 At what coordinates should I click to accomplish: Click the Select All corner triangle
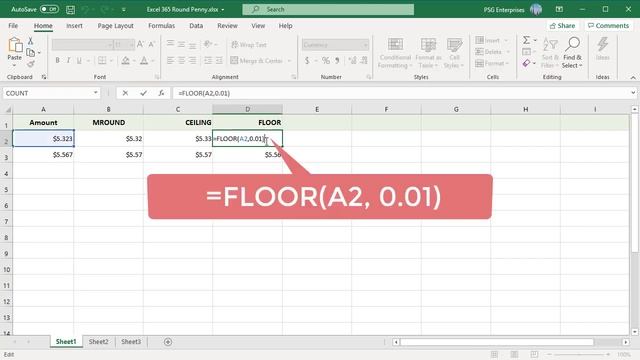pos(7,109)
